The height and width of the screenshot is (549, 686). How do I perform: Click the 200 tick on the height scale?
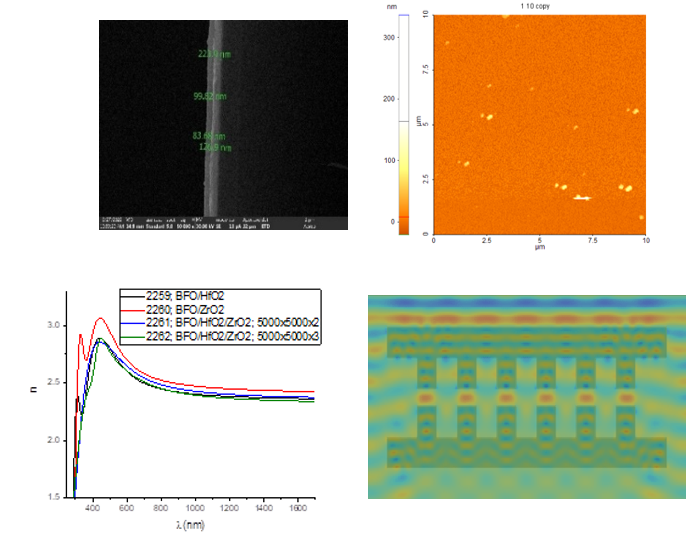pos(387,100)
